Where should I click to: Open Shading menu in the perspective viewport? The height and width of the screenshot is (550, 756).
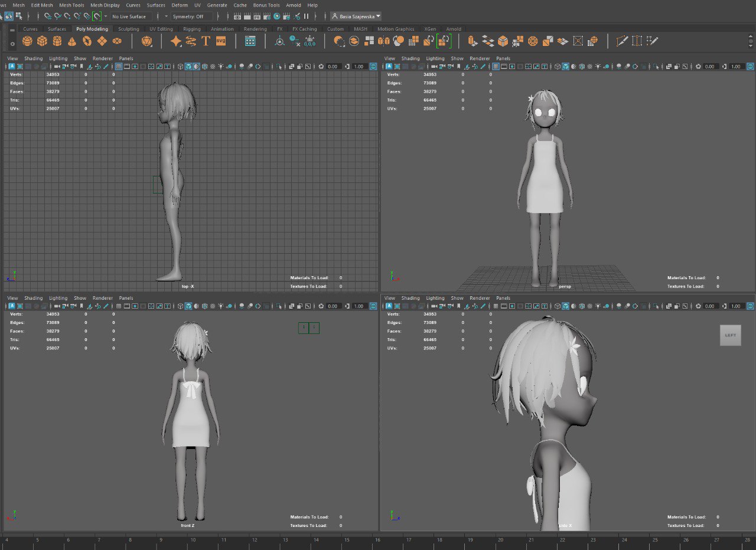(410, 58)
